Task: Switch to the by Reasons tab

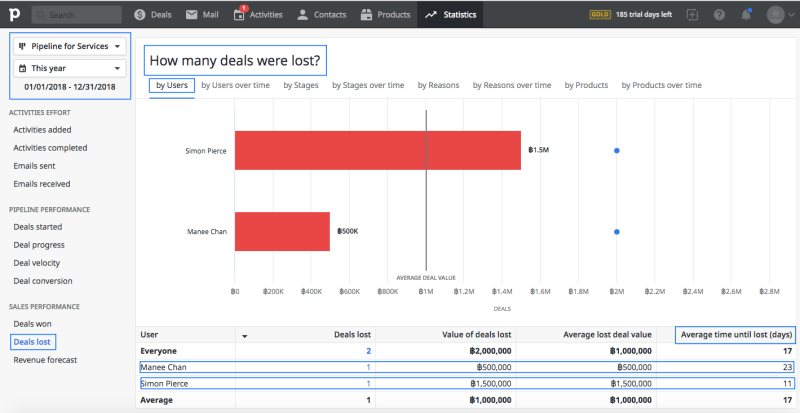Action: (x=438, y=85)
